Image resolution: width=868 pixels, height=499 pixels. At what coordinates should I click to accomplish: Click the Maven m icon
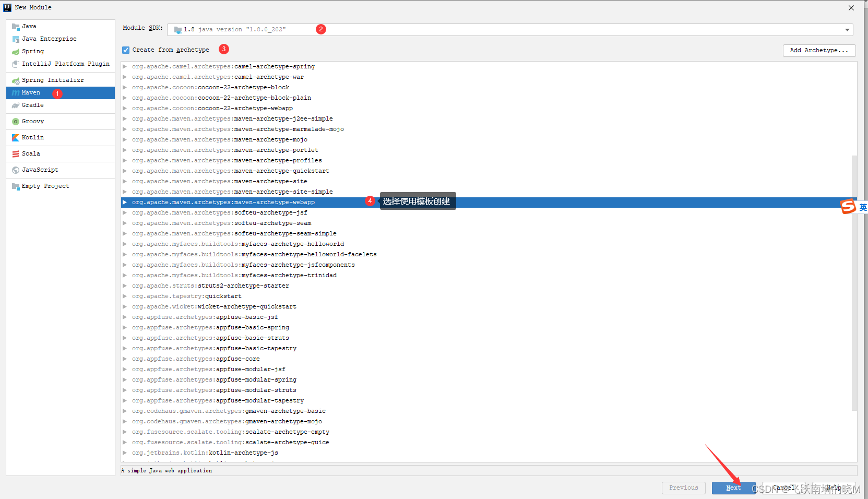[16, 93]
